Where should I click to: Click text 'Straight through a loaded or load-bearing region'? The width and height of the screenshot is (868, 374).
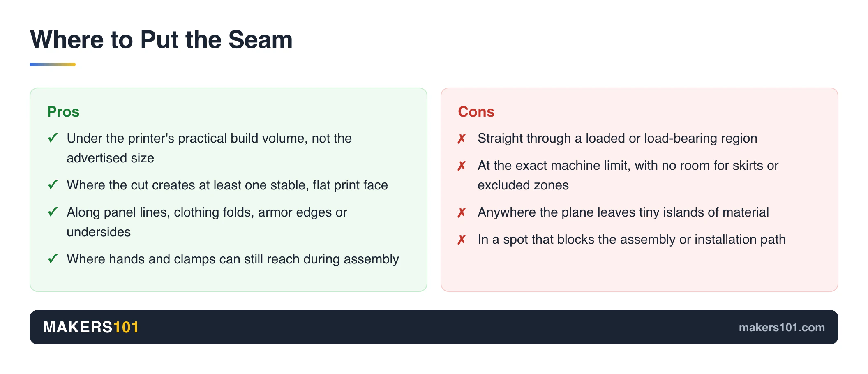coord(617,139)
